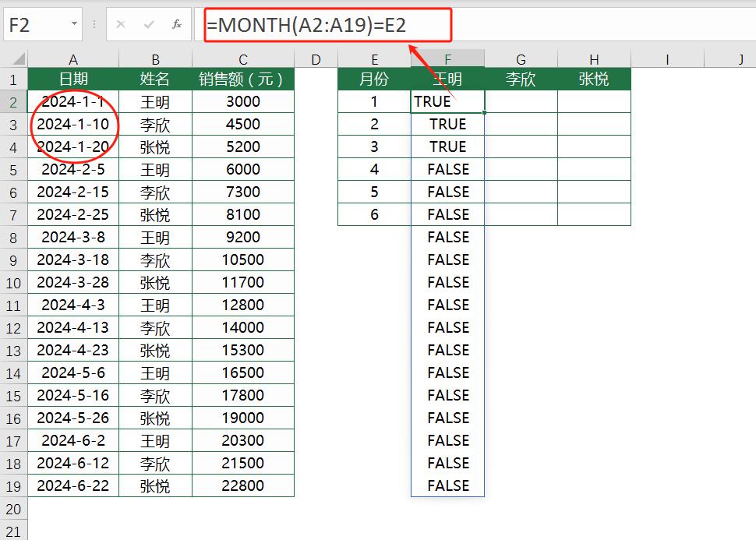756x540 pixels.
Task: Click the Select All corner triangle
Action: click(19, 58)
